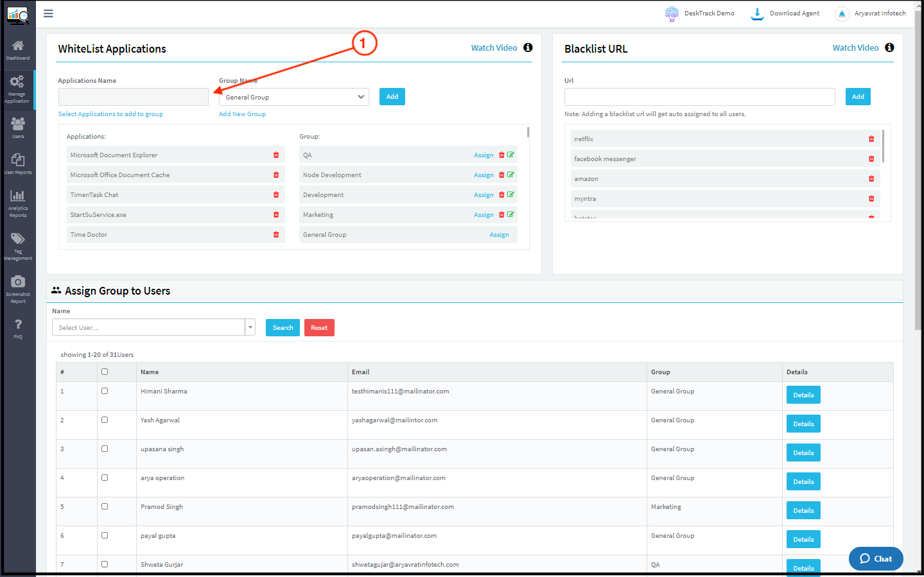Delete Microsoft Office Document Cache application
This screenshot has width=924, height=577.
click(276, 175)
